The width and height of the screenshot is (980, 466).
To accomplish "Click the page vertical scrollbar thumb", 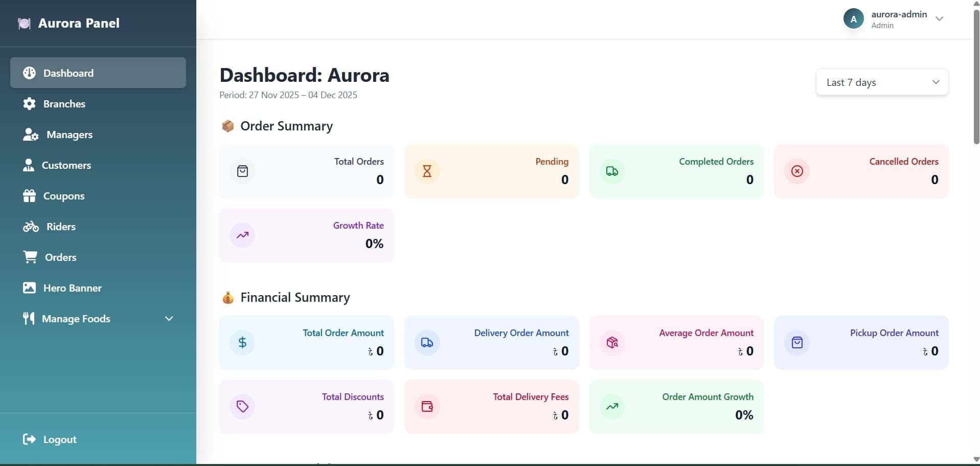I will coord(976,77).
